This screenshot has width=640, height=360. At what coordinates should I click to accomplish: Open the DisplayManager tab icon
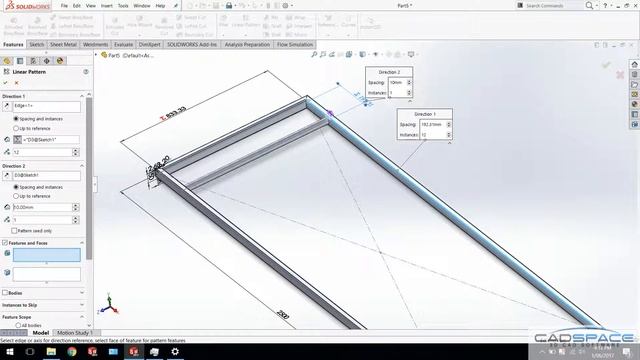(x=60, y=61)
